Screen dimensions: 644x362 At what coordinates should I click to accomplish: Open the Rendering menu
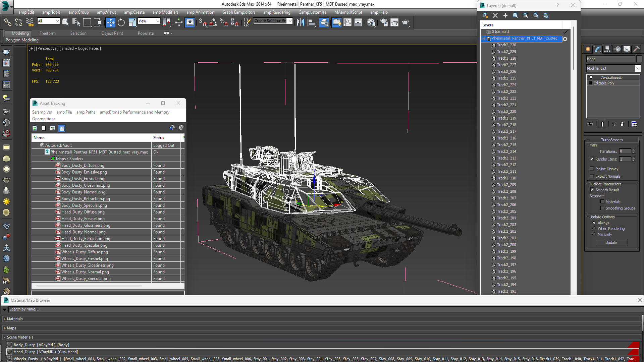click(277, 12)
